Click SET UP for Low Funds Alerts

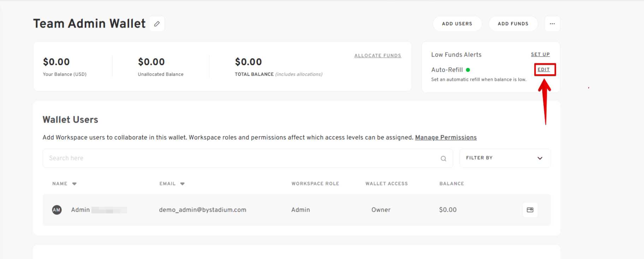pyautogui.click(x=540, y=54)
